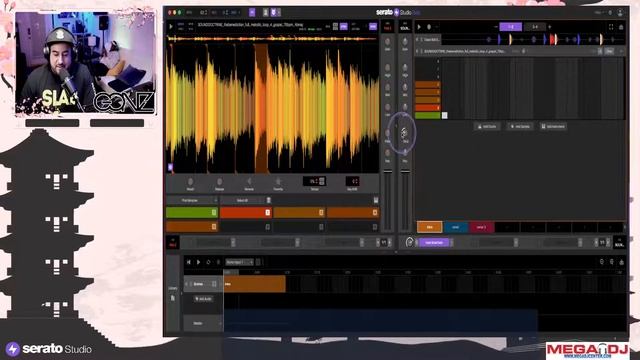Open the settings gear in the title bar
This screenshot has height=360, width=640.
611,13
